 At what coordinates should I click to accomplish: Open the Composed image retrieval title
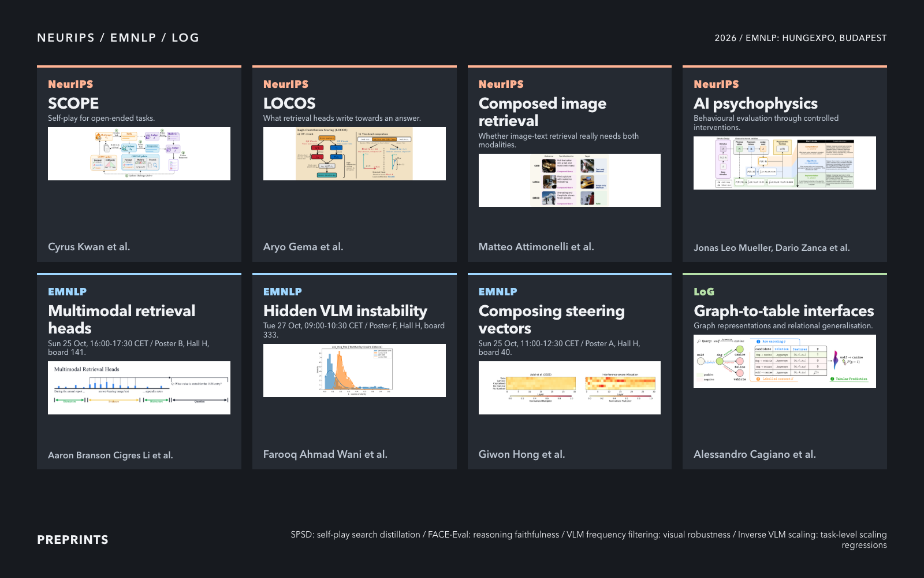tap(542, 112)
